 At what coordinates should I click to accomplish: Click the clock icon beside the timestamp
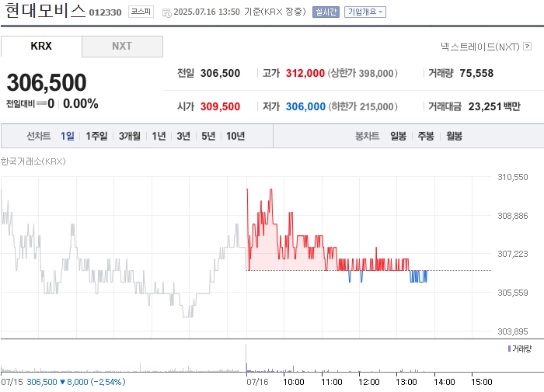[167, 13]
